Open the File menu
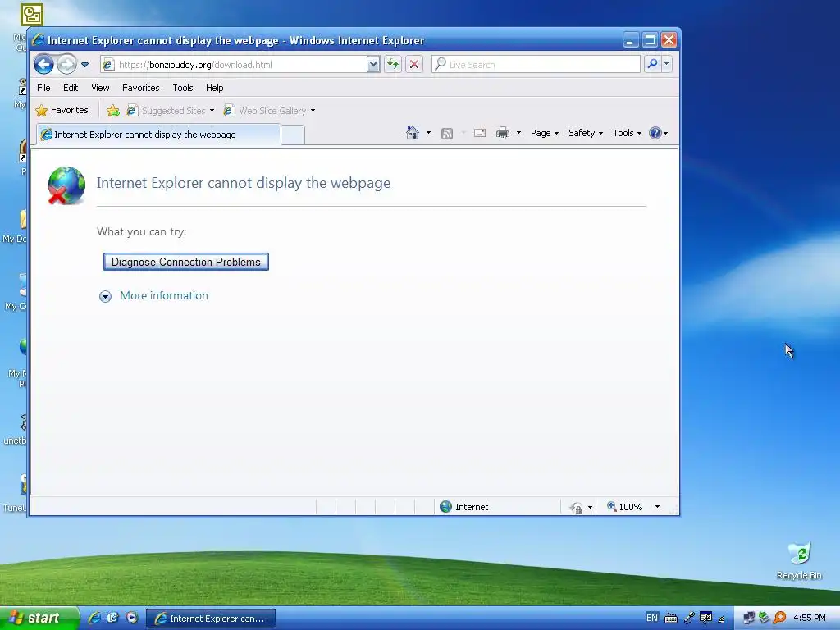 (x=43, y=88)
